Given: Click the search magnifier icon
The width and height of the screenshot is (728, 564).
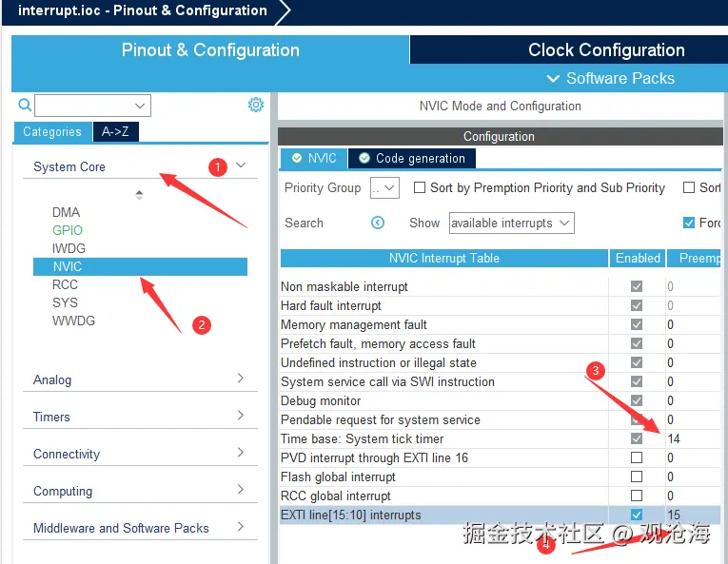Looking at the screenshot, I should (x=25, y=105).
